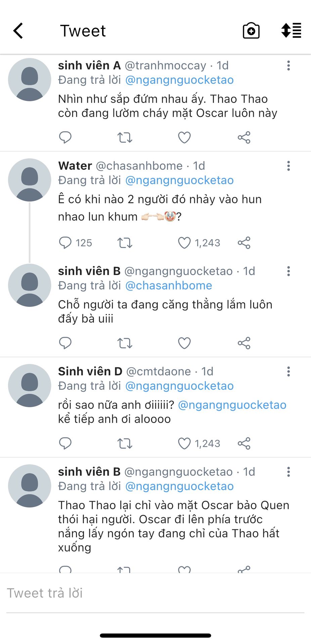Share Sinh viên D's tweet

(x=244, y=443)
